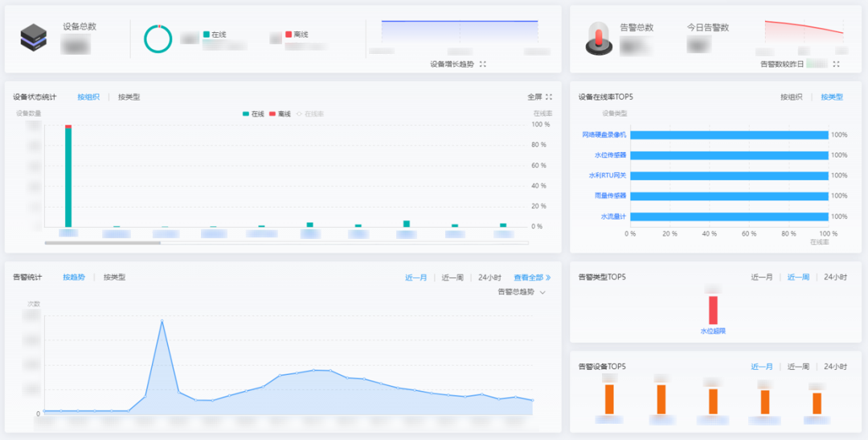Click the red 水位超限 alarm bar
The image size is (868, 440).
pyautogui.click(x=713, y=310)
